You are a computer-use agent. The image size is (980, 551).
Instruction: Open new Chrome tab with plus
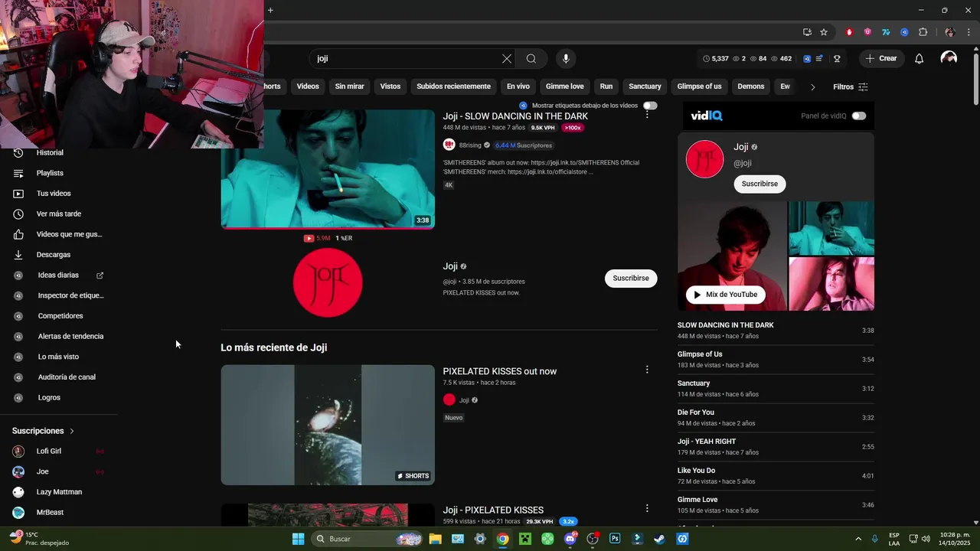270,10
